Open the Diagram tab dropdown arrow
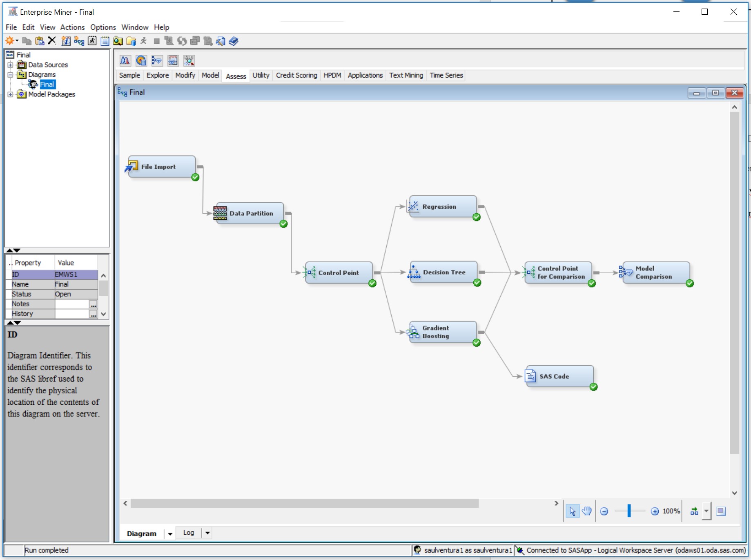The width and height of the screenshot is (751, 560). [x=170, y=533]
